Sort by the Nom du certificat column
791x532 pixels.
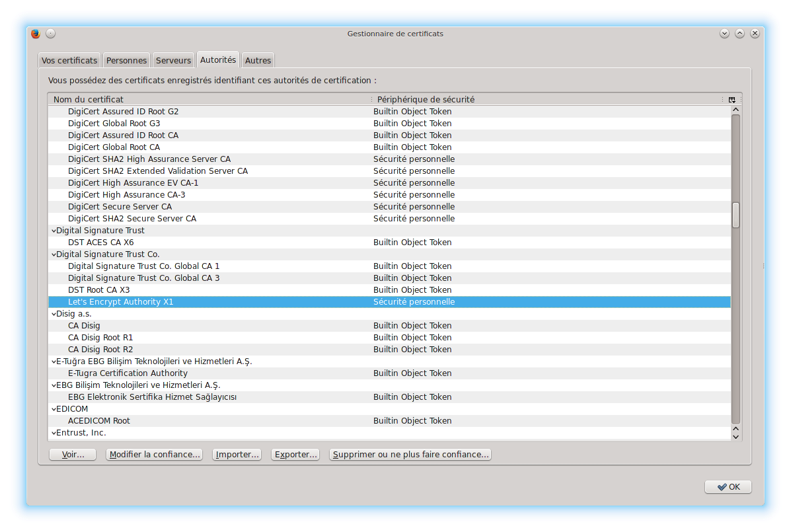210,99
